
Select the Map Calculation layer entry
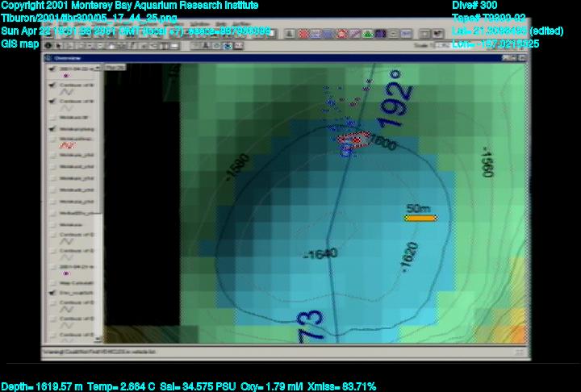pyautogui.click(x=73, y=282)
